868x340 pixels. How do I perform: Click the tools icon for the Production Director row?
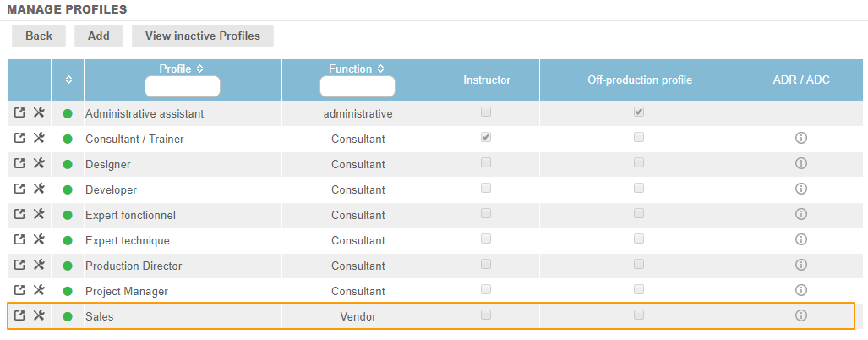[38, 265]
